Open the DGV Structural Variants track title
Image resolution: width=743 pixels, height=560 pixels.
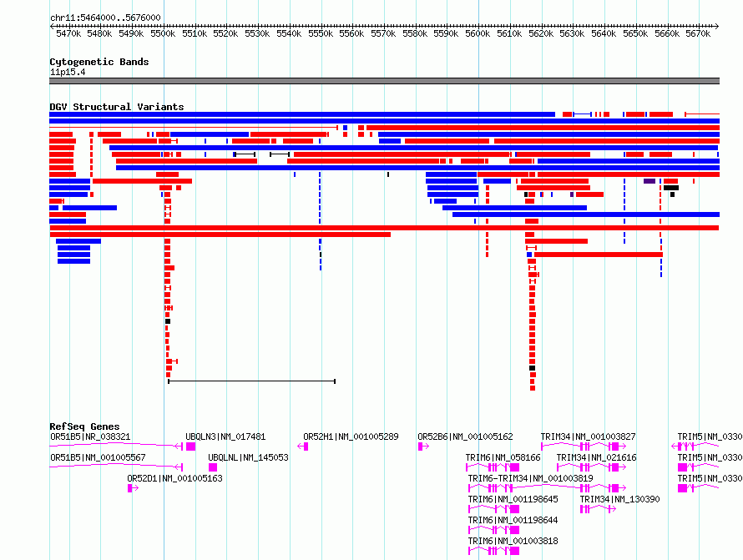117,107
